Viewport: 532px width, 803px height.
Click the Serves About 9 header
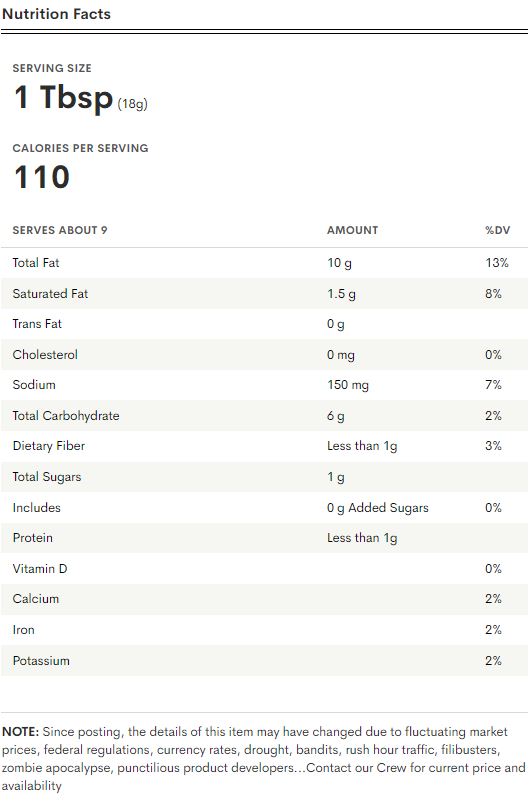click(60, 230)
